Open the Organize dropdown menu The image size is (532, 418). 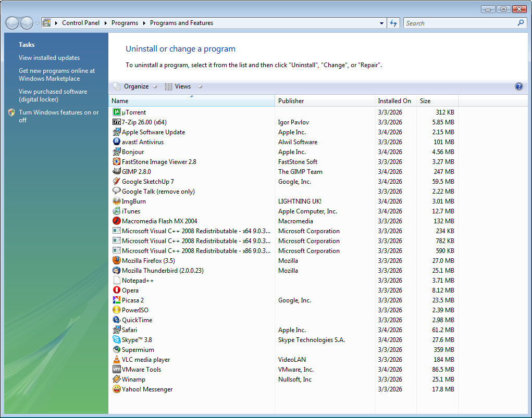click(135, 86)
